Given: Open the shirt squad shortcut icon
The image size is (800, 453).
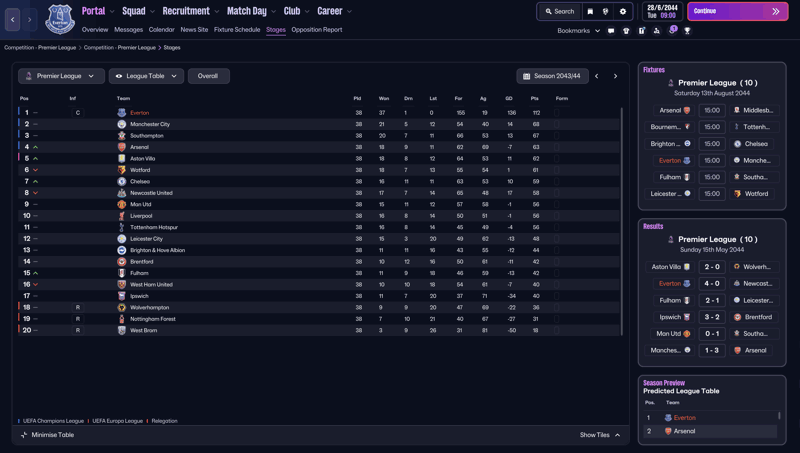Looking at the screenshot, I should [x=626, y=31].
